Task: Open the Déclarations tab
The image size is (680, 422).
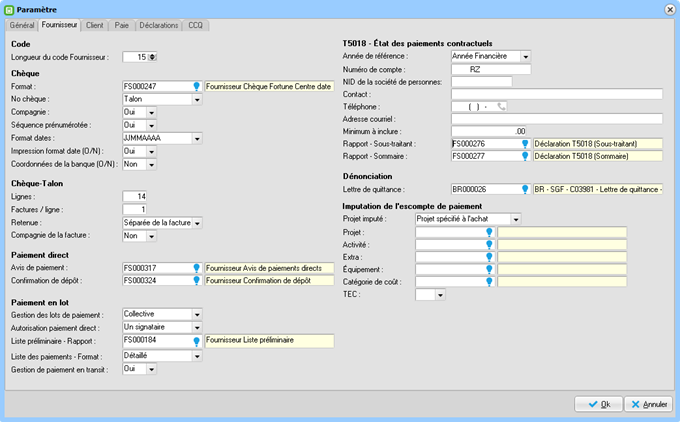Action: tap(159, 25)
